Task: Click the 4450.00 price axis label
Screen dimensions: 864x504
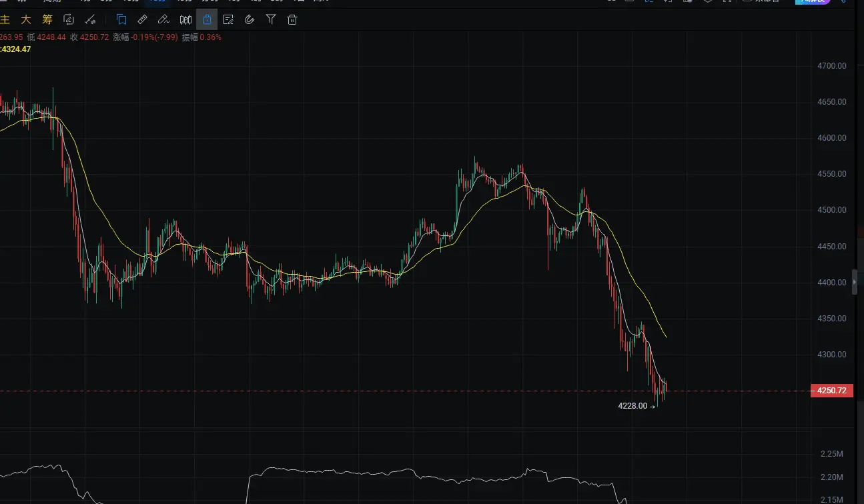Action: coord(831,247)
